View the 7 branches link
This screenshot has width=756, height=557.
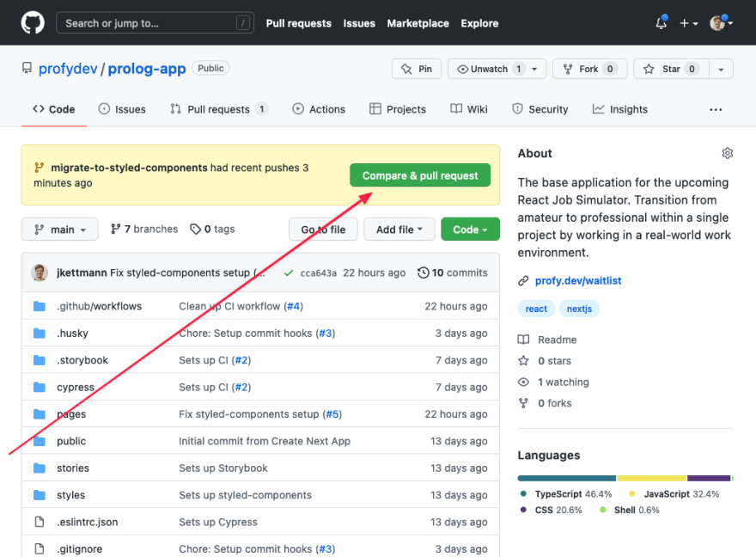144,229
